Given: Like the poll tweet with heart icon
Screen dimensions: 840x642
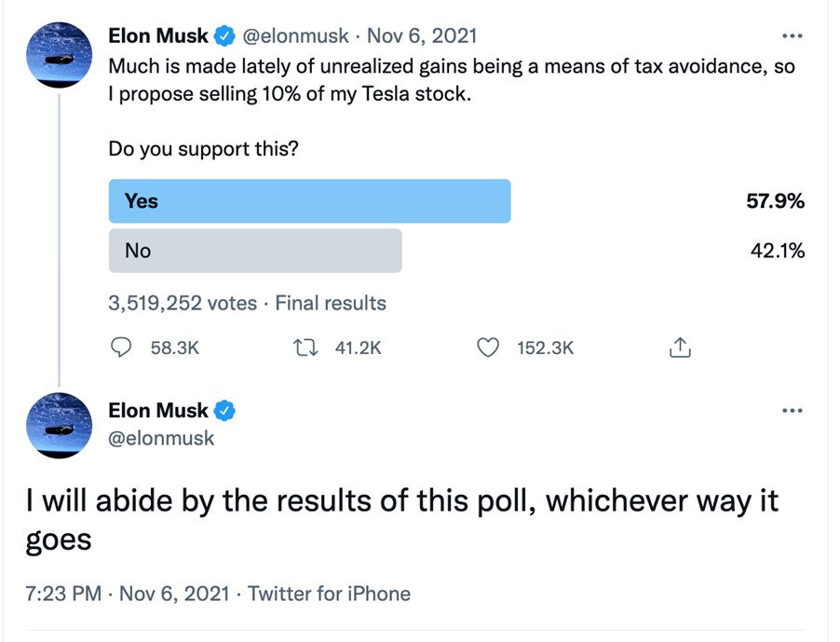Looking at the screenshot, I should coord(488,348).
